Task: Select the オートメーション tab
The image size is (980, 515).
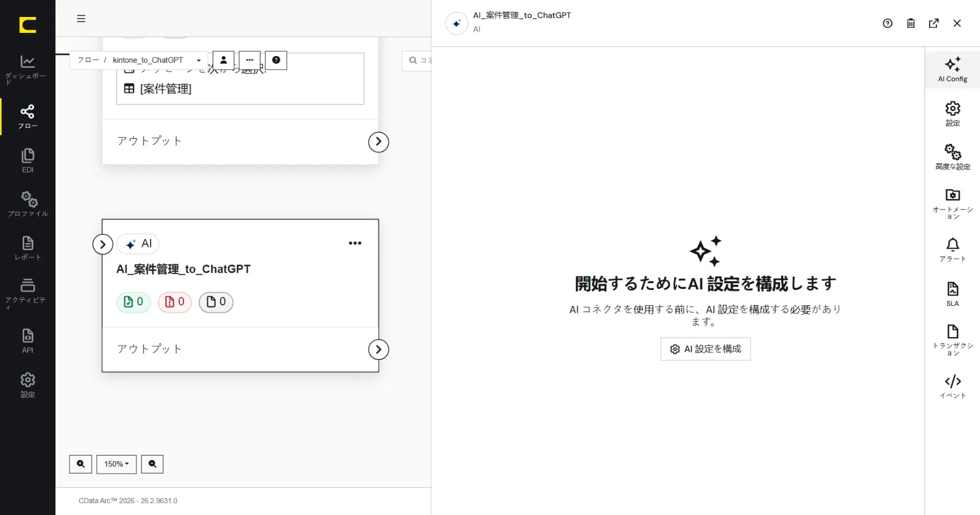Action: click(x=952, y=204)
